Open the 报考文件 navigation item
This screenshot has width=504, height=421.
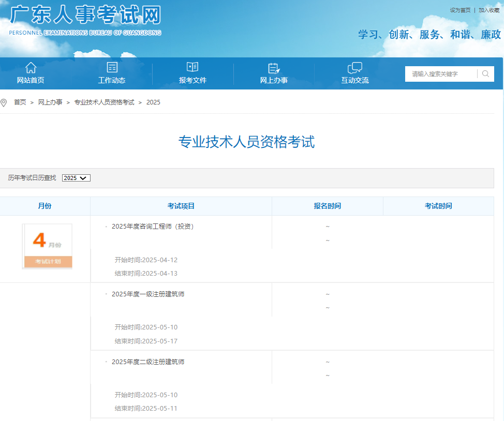(x=192, y=80)
